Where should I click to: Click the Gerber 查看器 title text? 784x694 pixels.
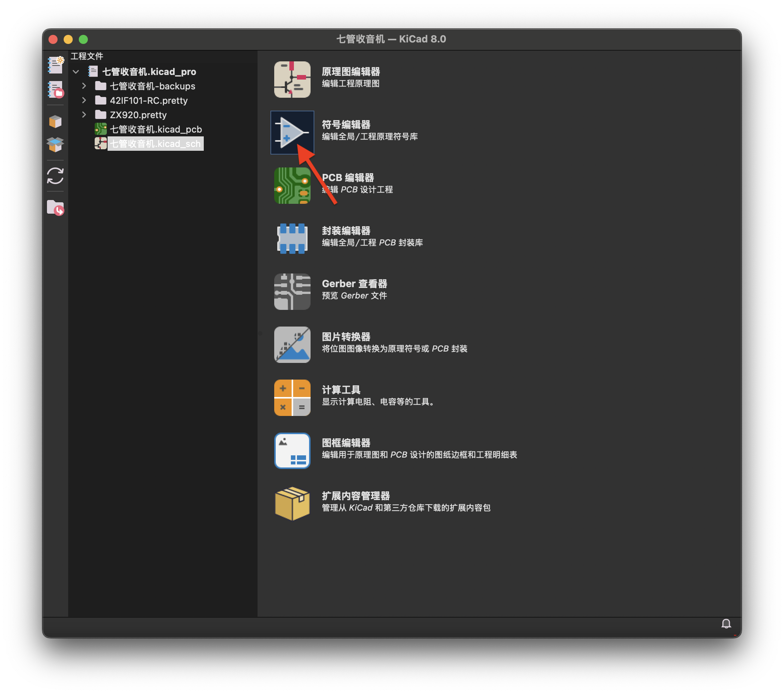click(355, 283)
